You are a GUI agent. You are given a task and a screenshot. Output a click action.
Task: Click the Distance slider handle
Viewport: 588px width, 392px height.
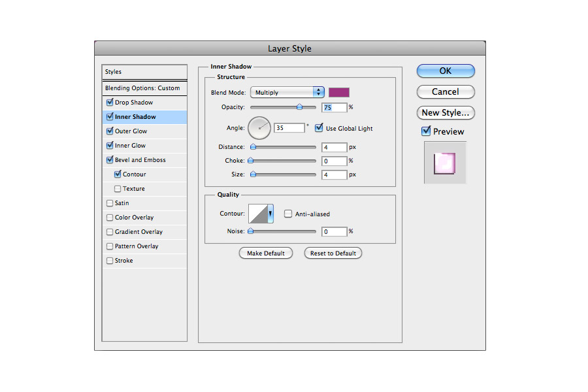(253, 146)
